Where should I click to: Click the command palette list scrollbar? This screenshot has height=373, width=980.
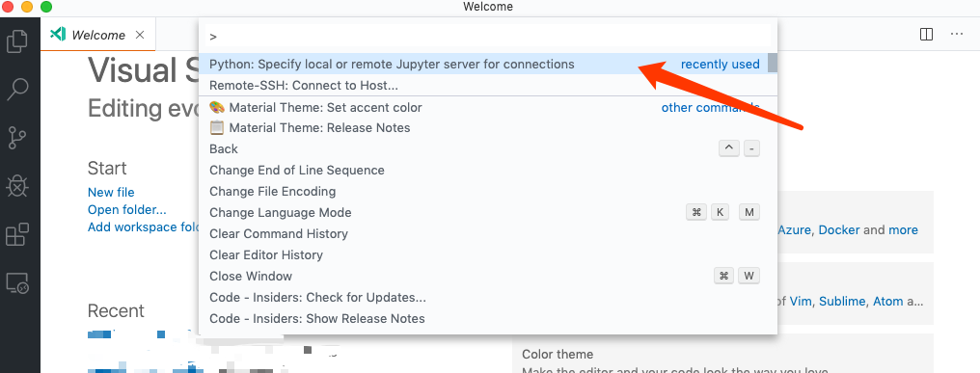(x=773, y=63)
